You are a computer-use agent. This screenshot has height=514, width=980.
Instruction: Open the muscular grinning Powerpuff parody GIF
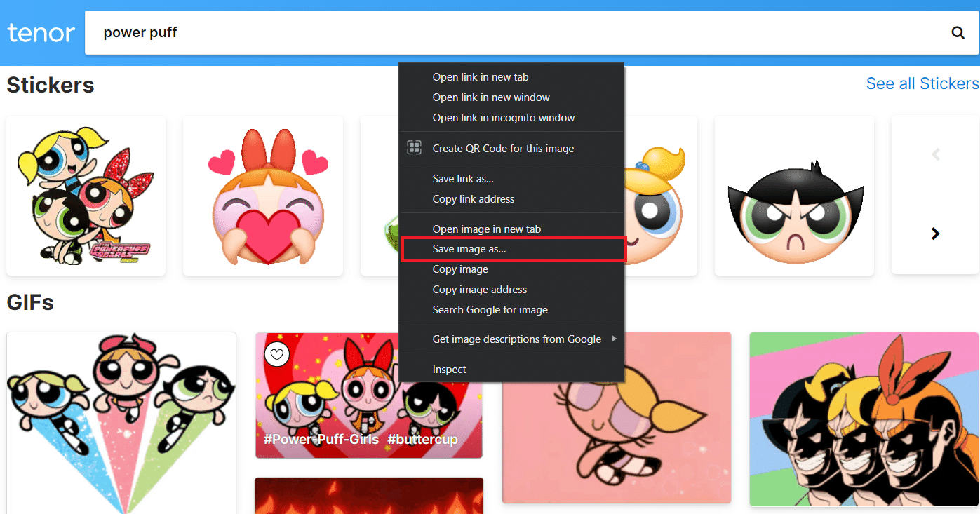[x=864, y=419]
